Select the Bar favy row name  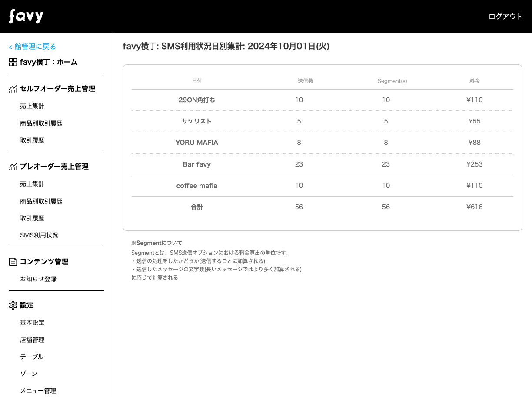[197, 164]
